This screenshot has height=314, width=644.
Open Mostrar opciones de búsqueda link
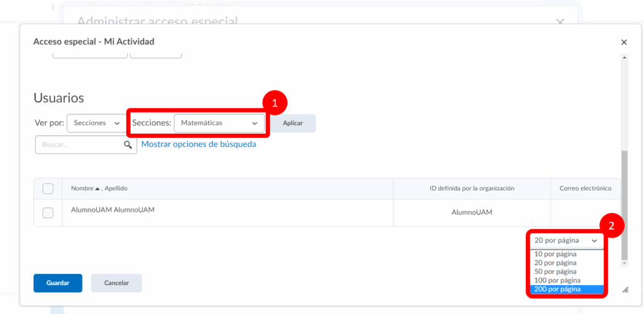[x=199, y=144]
